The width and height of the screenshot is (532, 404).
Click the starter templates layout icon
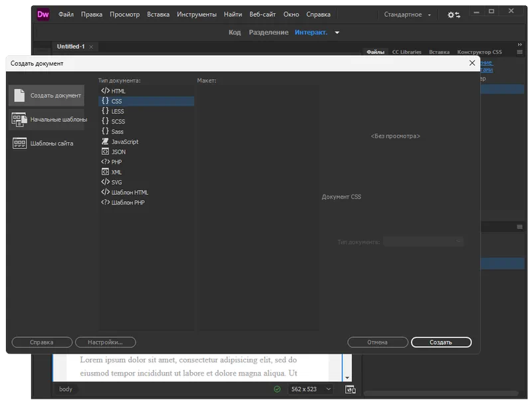[x=19, y=120]
